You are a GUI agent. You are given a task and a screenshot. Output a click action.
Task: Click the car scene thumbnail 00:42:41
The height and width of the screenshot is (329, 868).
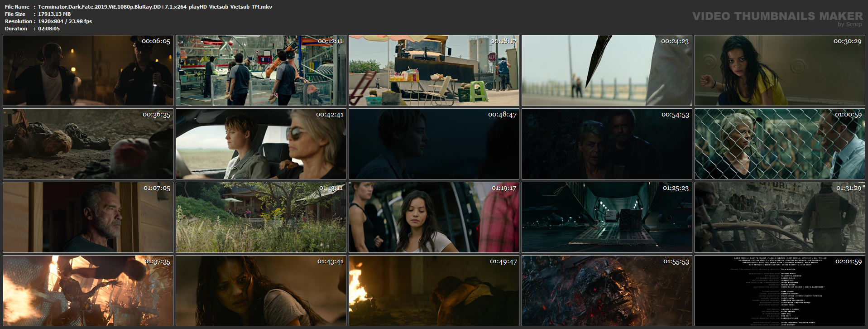coord(261,144)
